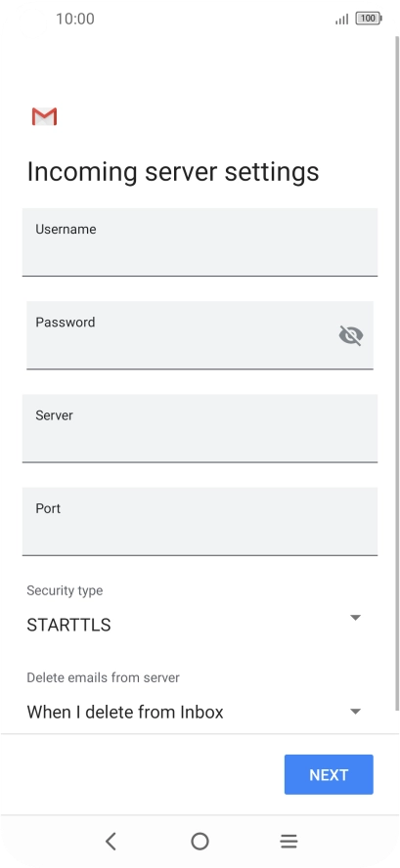Toggle password visibility eye icon

(x=351, y=335)
